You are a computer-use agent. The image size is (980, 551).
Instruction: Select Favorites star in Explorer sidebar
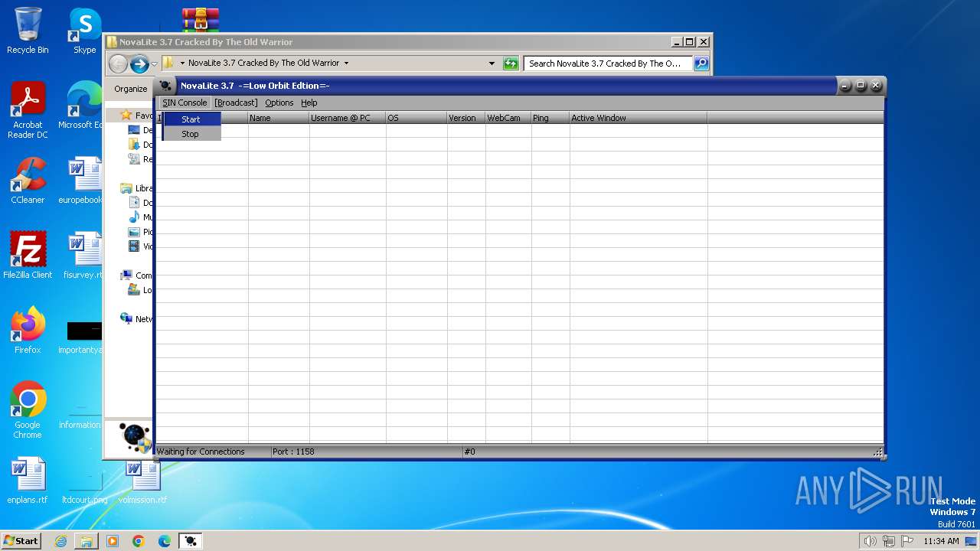click(126, 116)
